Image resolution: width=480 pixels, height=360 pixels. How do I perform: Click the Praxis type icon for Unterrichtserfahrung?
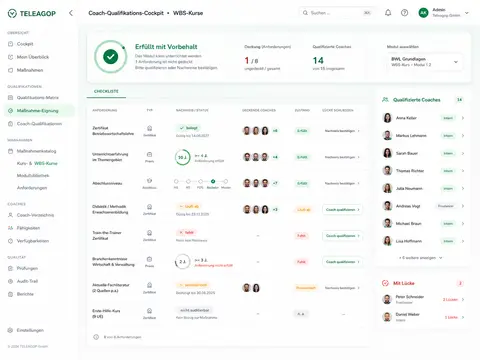[149, 154]
